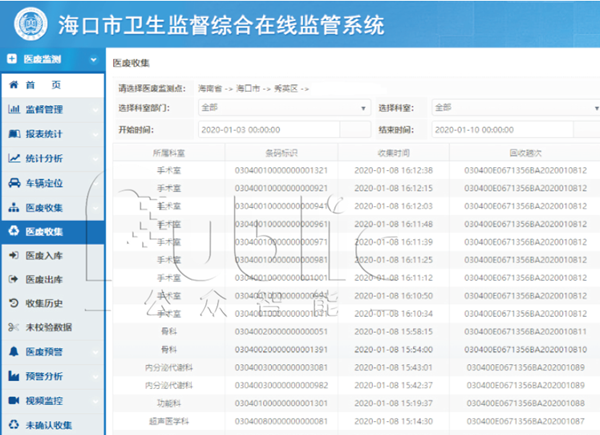
Task: Open the 选择科室部门 dropdown
Action: (x=284, y=107)
